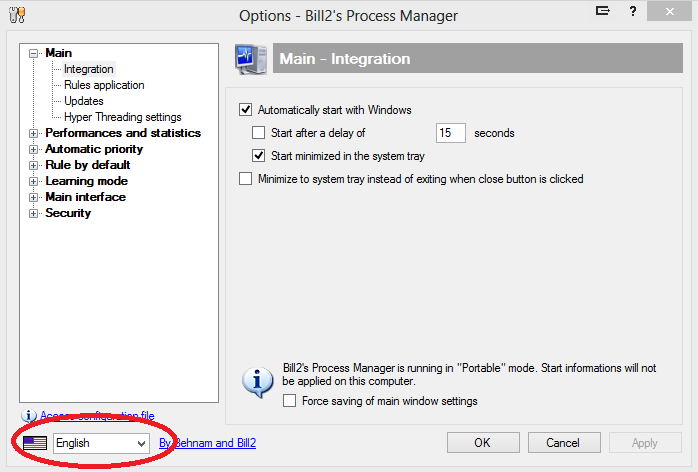The height and width of the screenshot is (472, 698).
Task: Enable Start after a delay checkbox
Action: pyautogui.click(x=260, y=132)
